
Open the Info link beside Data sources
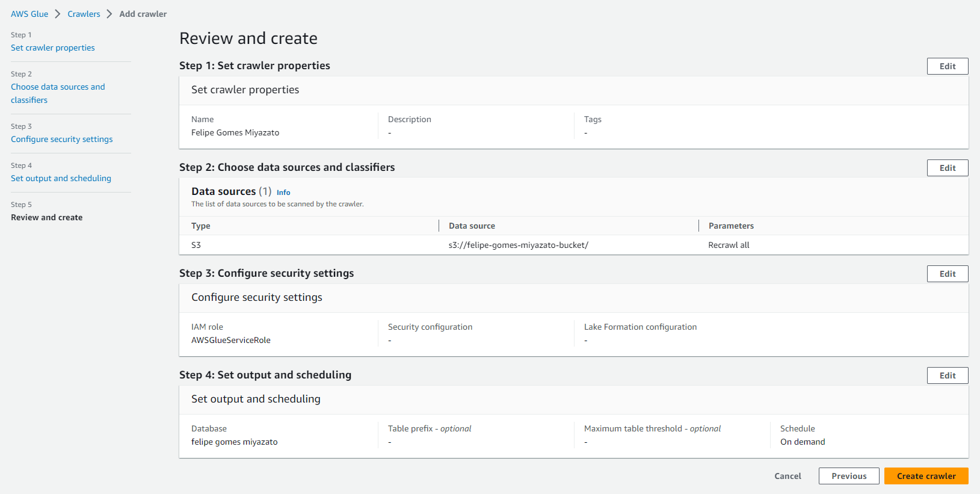pyautogui.click(x=283, y=193)
